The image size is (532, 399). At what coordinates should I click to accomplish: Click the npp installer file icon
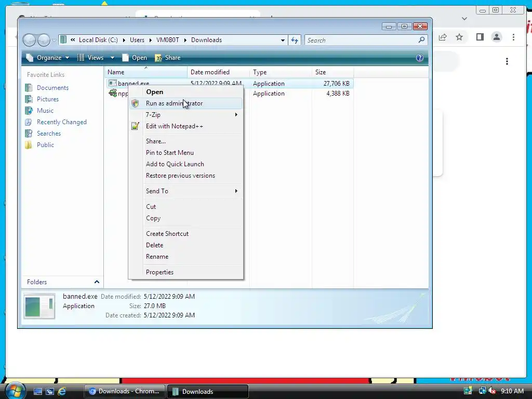(x=113, y=94)
